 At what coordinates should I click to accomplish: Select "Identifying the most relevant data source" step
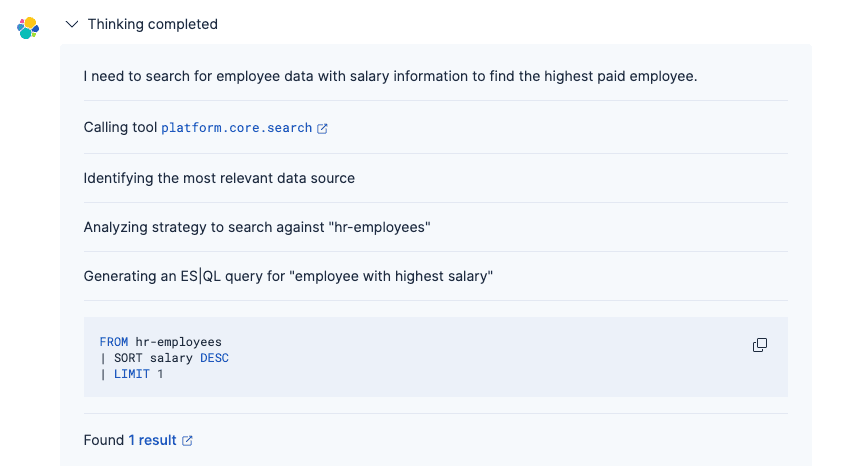pos(219,178)
